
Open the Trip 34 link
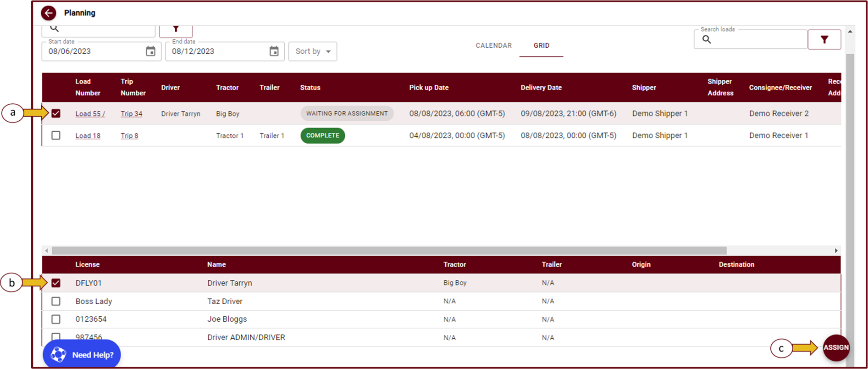(131, 114)
